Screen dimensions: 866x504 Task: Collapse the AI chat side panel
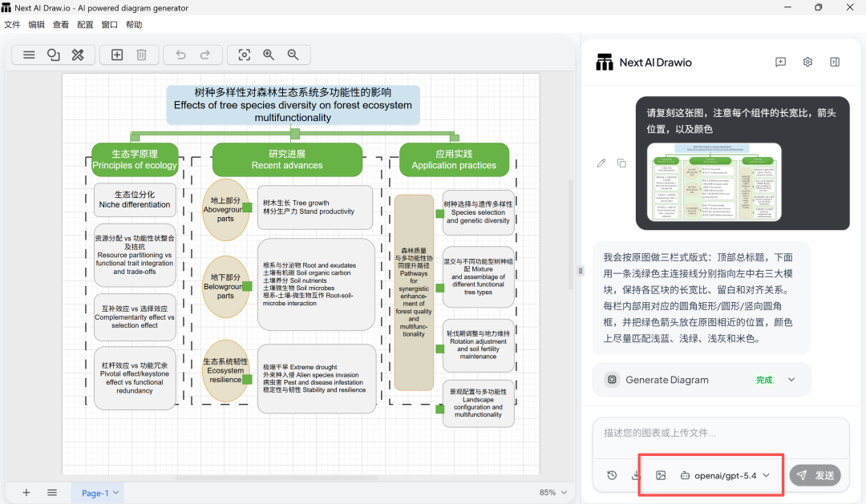pyautogui.click(x=835, y=62)
